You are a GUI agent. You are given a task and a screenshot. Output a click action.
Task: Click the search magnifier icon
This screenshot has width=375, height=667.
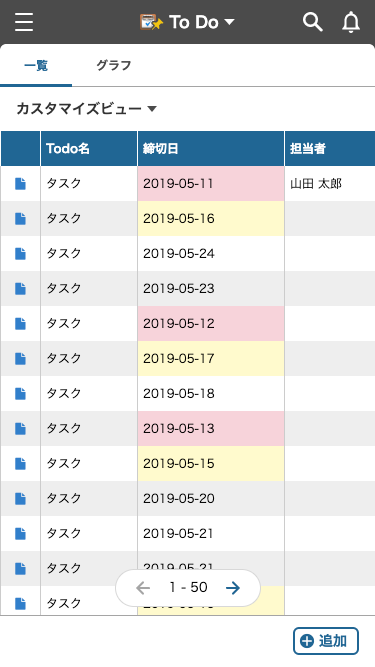pyautogui.click(x=312, y=22)
